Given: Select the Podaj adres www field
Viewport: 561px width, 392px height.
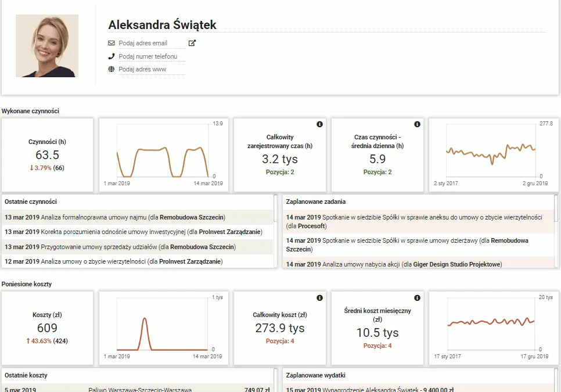Looking at the screenshot, I should tap(152, 69).
